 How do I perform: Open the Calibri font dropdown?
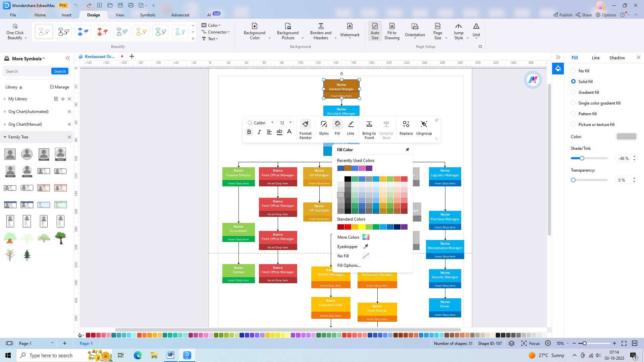tap(272, 123)
